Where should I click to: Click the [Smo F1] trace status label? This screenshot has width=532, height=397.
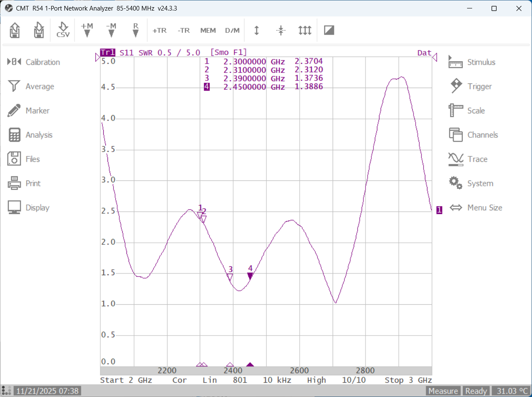pyautogui.click(x=228, y=53)
